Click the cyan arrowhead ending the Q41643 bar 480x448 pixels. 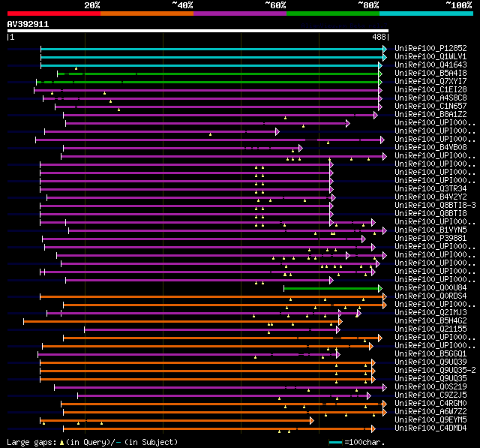[380, 65]
